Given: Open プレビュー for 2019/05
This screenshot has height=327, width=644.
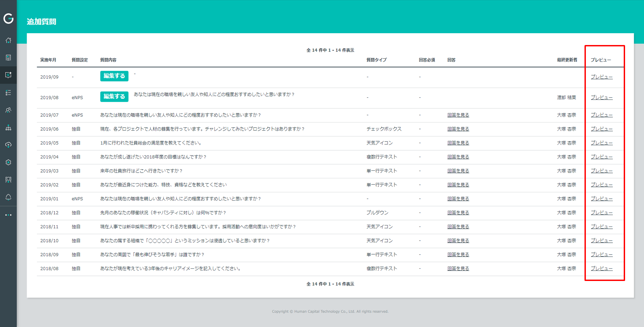Looking at the screenshot, I should 602,143.
